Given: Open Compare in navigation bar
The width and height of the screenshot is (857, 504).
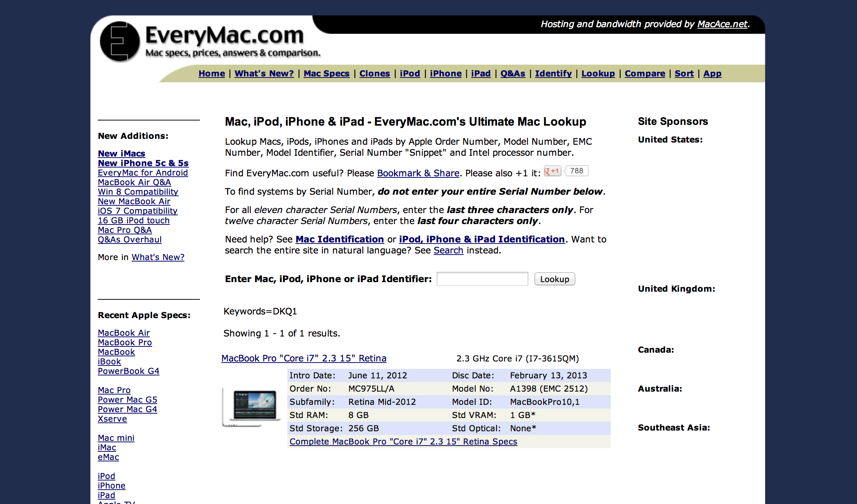Looking at the screenshot, I should 645,73.
